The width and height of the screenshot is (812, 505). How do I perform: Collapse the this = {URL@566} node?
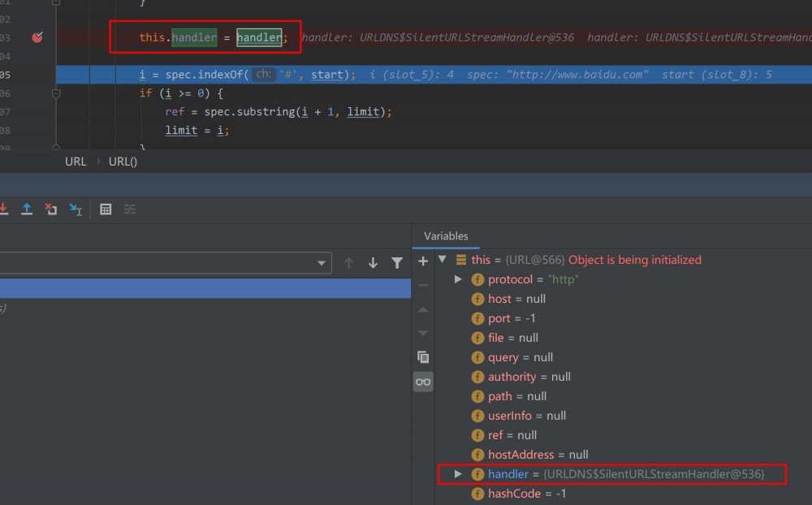[442, 259]
